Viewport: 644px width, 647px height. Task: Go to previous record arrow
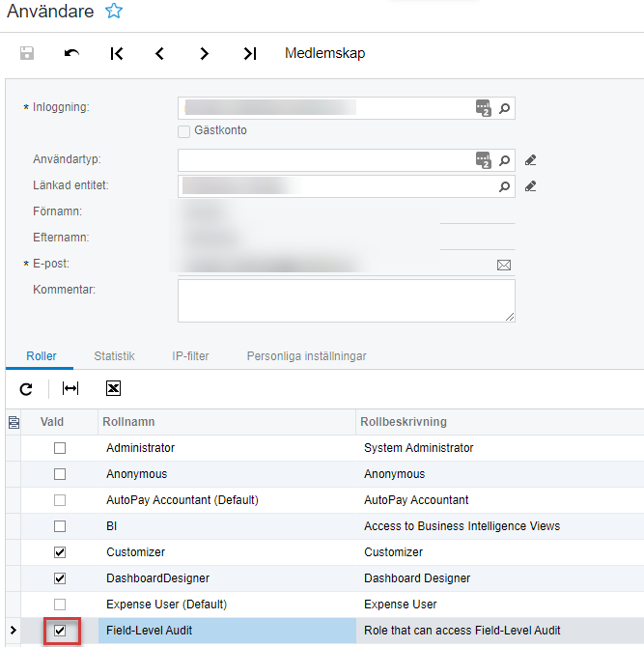coord(160,53)
